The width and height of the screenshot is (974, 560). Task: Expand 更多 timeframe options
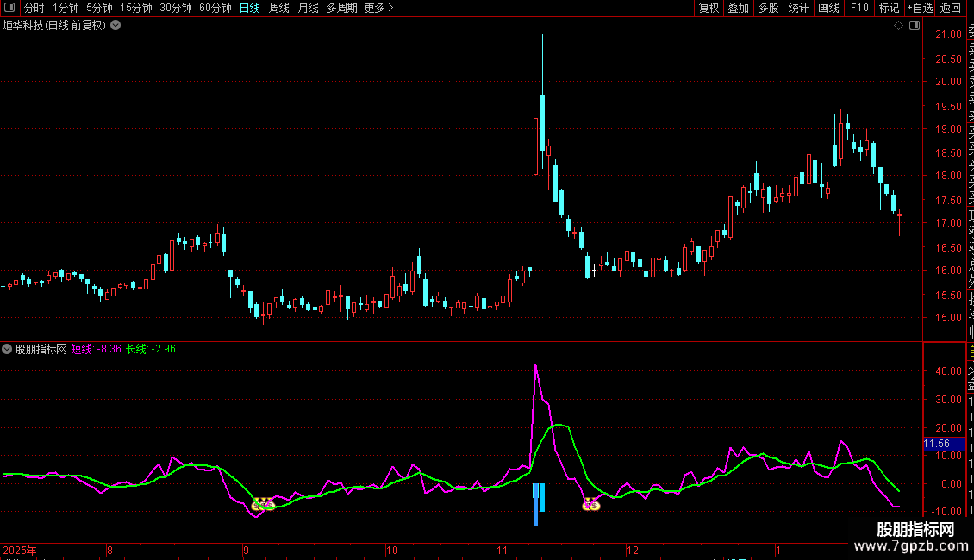(x=378, y=9)
